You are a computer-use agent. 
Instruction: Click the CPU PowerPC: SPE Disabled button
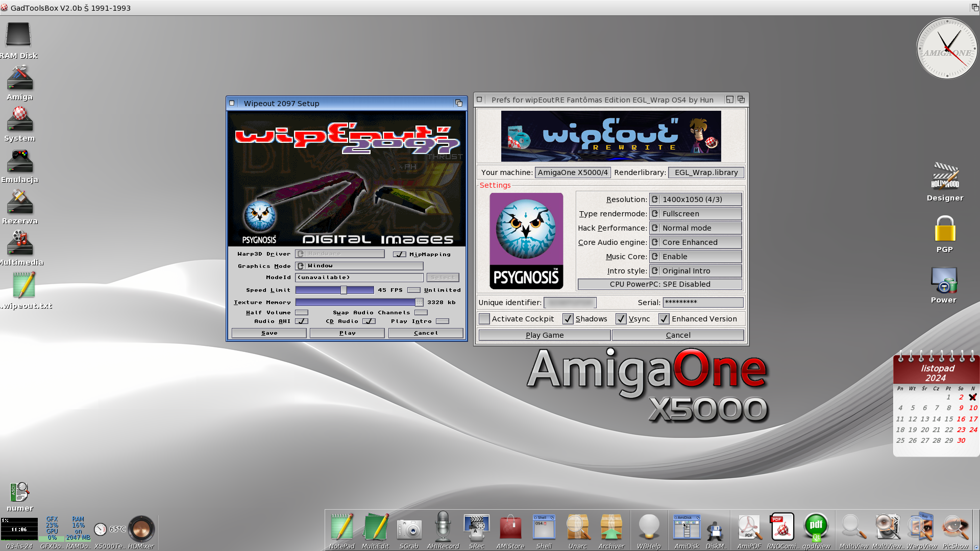pyautogui.click(x=660, y=284)
